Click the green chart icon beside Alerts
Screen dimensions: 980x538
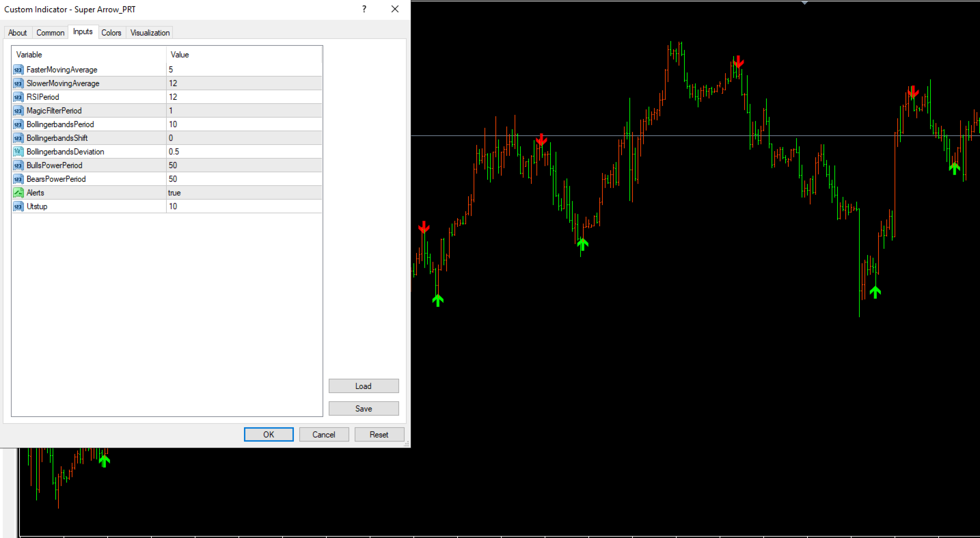point(18,192)
